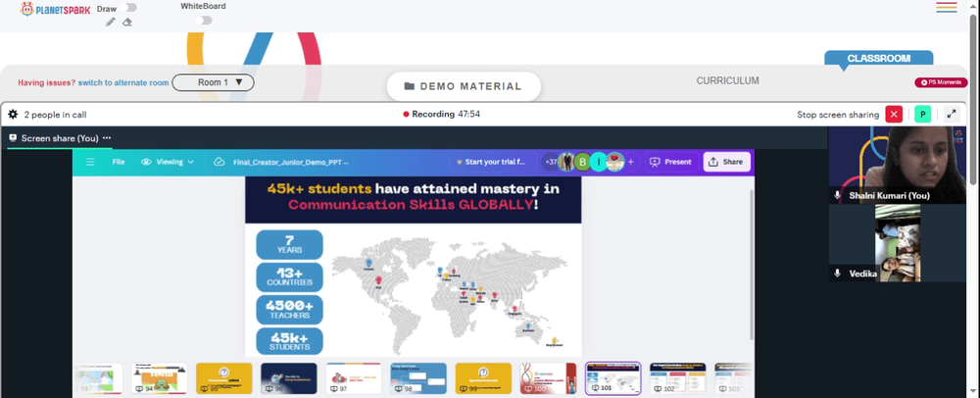Screen dimensions: 980x398
Task: Click Start your trial button
Action: (x=492, y=162)
